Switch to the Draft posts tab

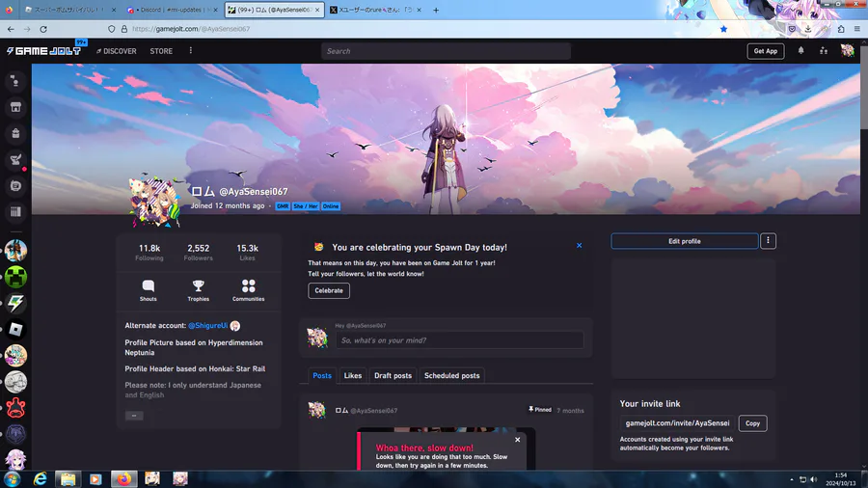[x=393, y=375]
